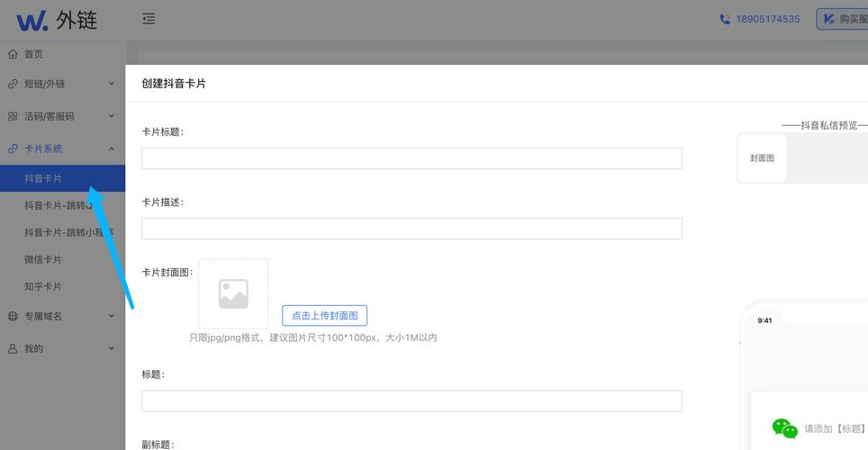Screen dimensions: 868x450
Task: Toggle the sidebar collapse icon
Action: (149, 19)
